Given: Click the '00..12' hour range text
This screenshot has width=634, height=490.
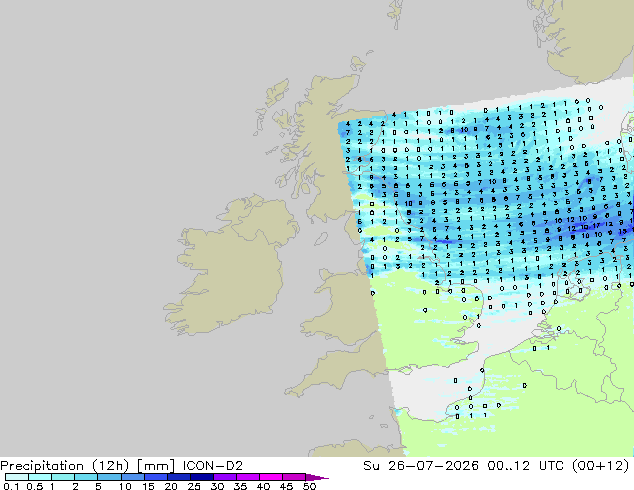Looking at the screenshot, I should [508, 466].
